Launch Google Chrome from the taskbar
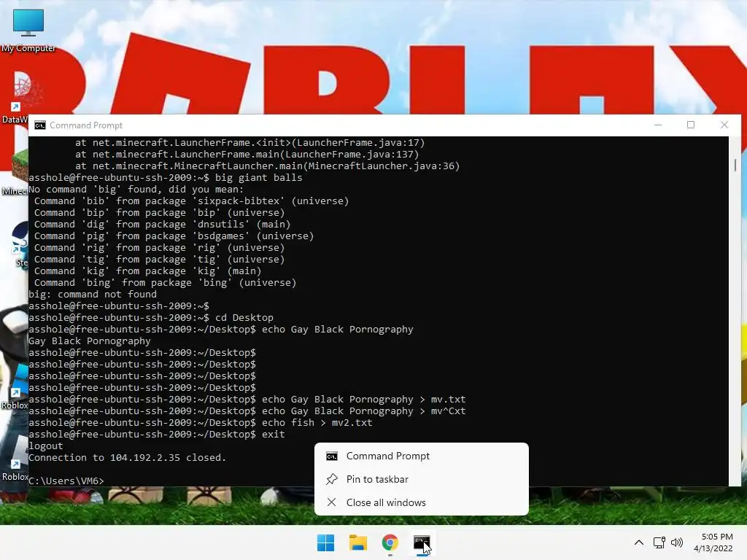The image size is (747, 560). (x=390, y=542)
